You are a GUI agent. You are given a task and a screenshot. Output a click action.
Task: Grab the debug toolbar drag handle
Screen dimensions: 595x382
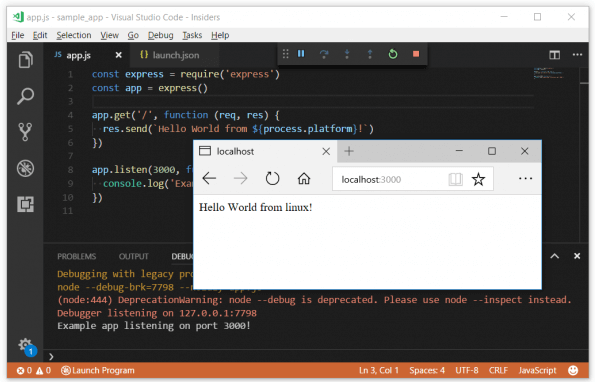tap(285, 54)
